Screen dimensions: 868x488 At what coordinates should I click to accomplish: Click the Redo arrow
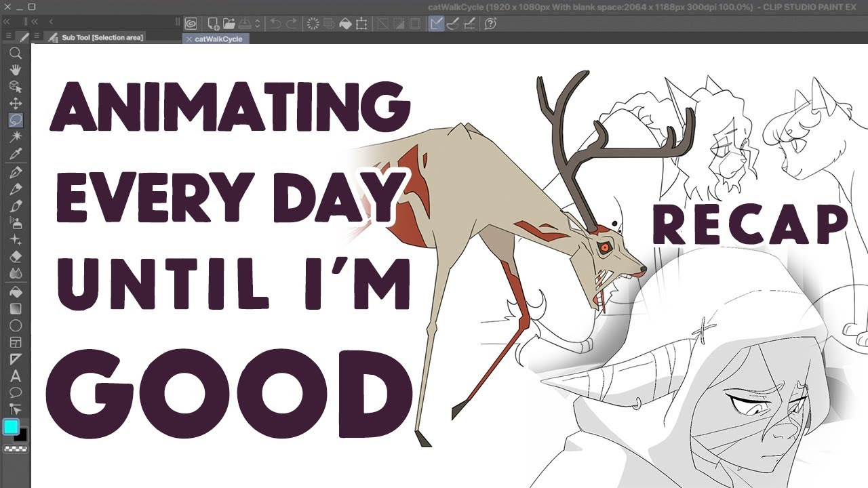tap(292, 24)
